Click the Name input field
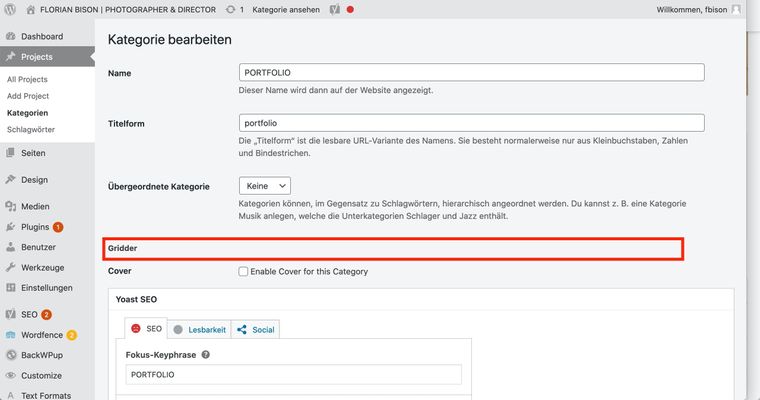Viewport: 760px width, 400px height. coord(472,73)
